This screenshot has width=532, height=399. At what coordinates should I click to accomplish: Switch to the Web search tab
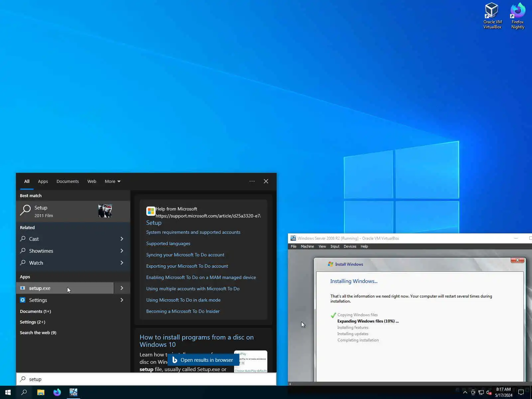pyautogui.click(x=92, y=181)
